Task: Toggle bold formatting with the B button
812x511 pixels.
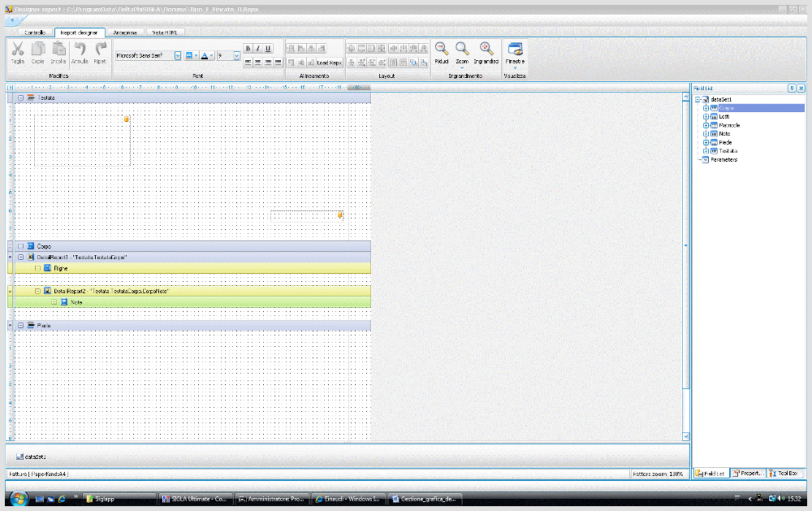Action: pos(248,48)
